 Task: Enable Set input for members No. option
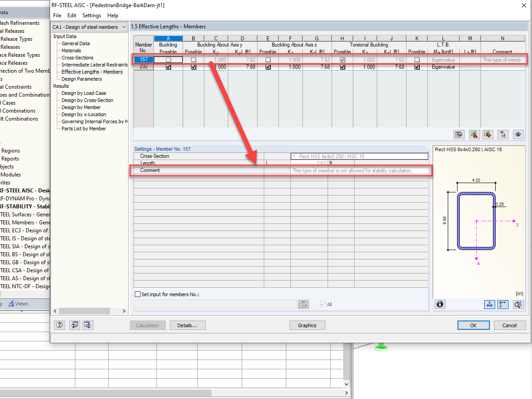tap(137, 294)
